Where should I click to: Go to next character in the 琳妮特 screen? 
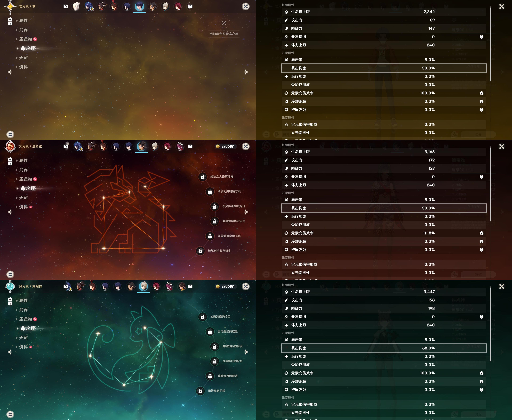[x=246, y=352]
